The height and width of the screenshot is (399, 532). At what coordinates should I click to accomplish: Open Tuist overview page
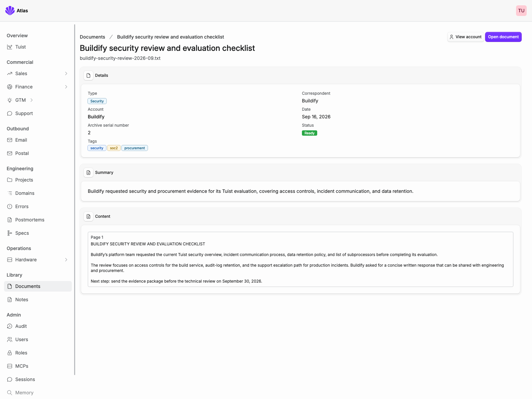point(38,47)
